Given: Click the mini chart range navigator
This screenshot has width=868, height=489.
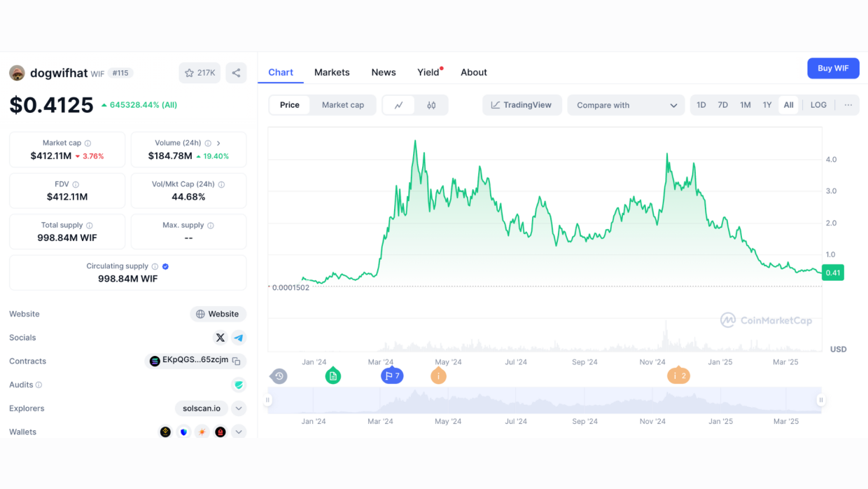Looking at the screenshot, I should coord(545,400).
